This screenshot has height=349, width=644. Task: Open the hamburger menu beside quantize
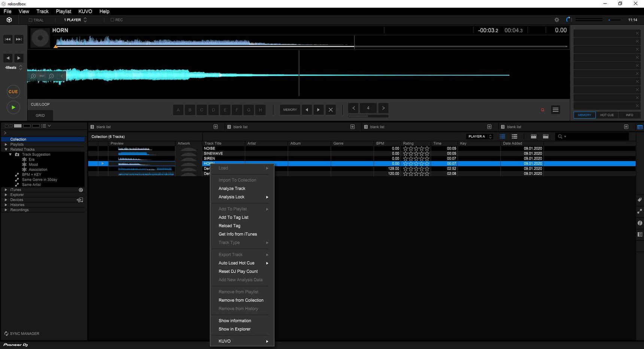[x=556, y=110]
